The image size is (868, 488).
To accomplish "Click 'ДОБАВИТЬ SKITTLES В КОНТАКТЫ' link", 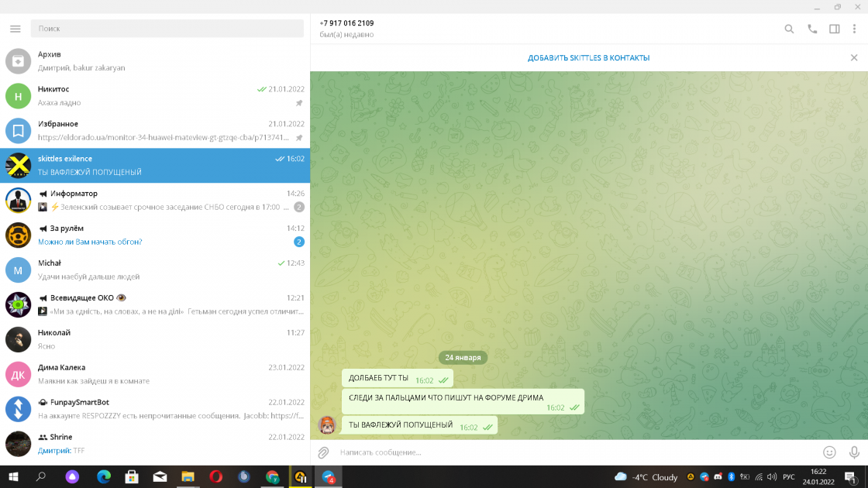I will tap(588, 58).
